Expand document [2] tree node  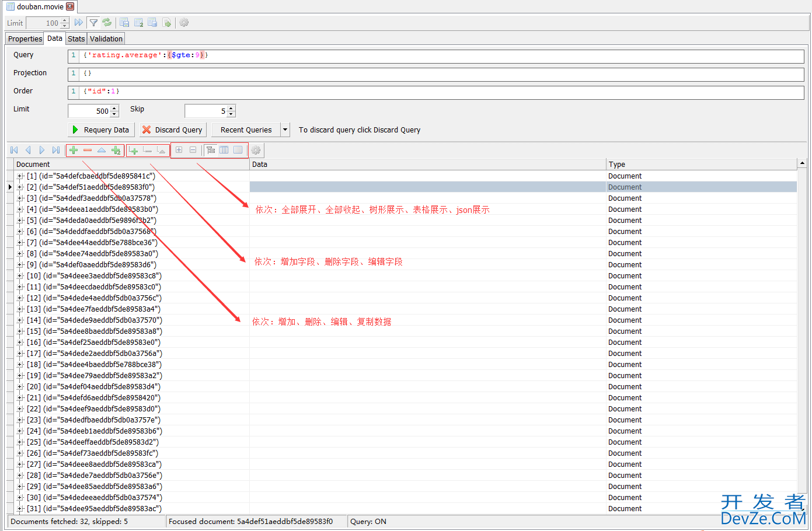tap(20, 187)
